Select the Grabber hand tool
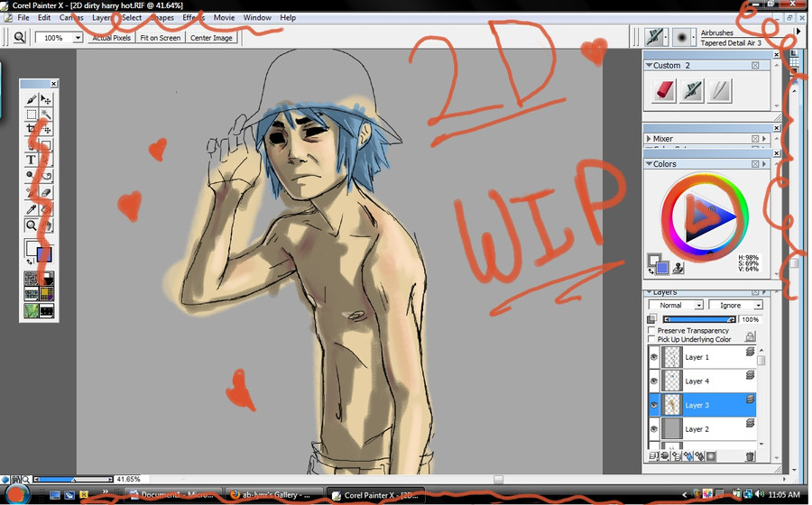This screenshot has height=505, width=812. (46, 225)
